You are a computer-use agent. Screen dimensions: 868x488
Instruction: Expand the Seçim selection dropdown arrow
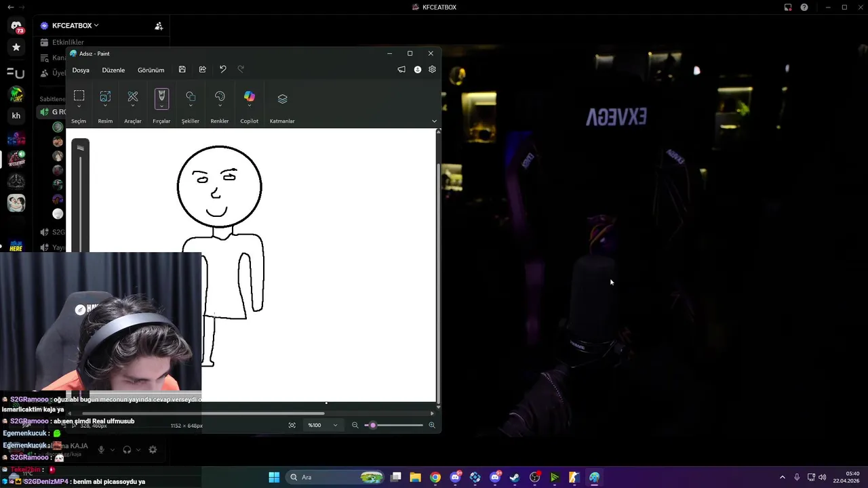coord(79,106)
